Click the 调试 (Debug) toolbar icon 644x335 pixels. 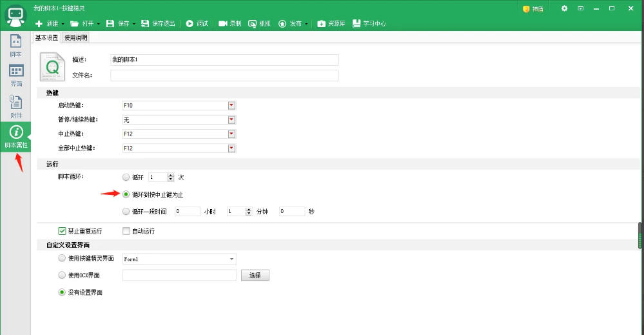(x=190, y=23)
